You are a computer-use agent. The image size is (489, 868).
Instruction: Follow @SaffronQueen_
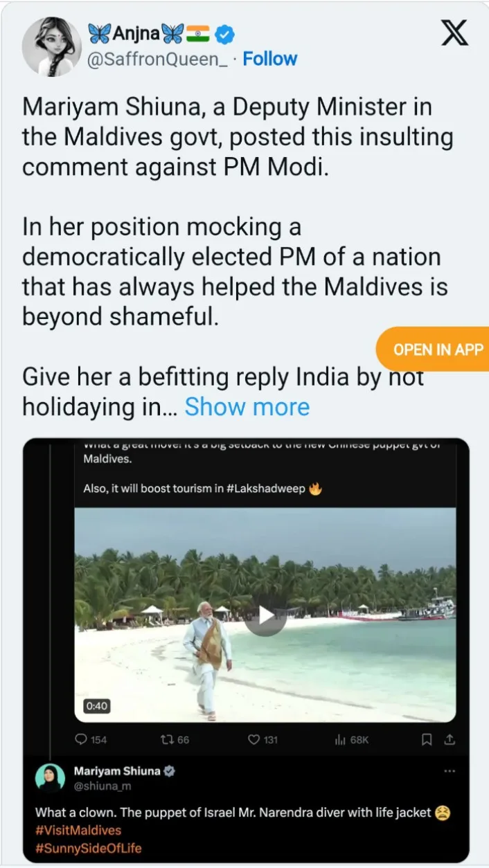point(269,59)
